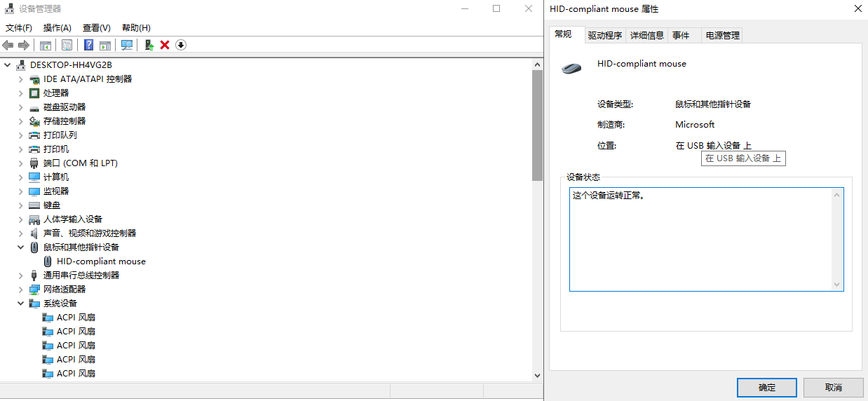
Task: Click the show/hide action pane icon
Action: click(x=105, y=45)
